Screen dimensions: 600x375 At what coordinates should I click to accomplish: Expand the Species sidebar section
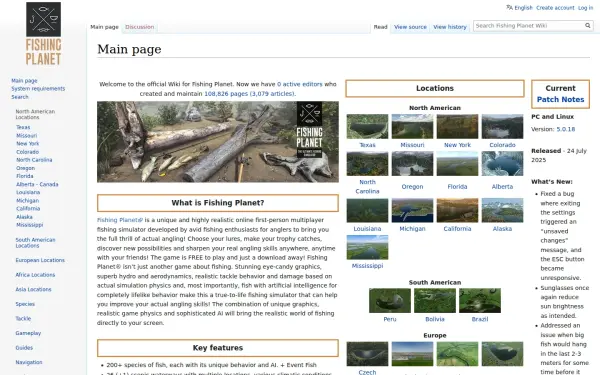(x=25, y=303)
